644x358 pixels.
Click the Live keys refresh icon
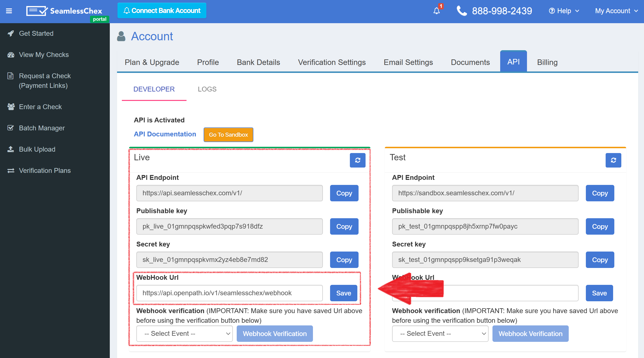[x=357, y=160]
